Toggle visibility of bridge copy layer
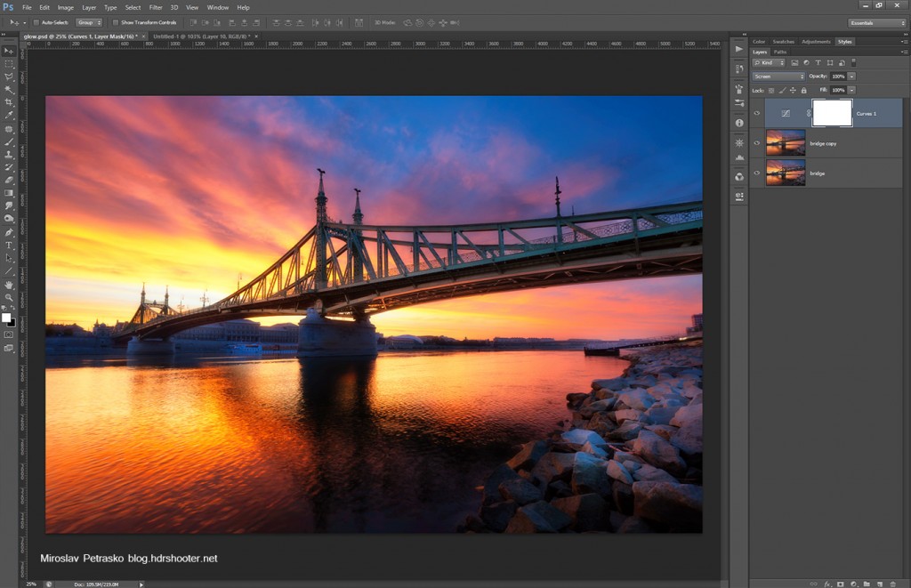The width and height of the screenshot is (911, 588). click(x=757, y=143)
